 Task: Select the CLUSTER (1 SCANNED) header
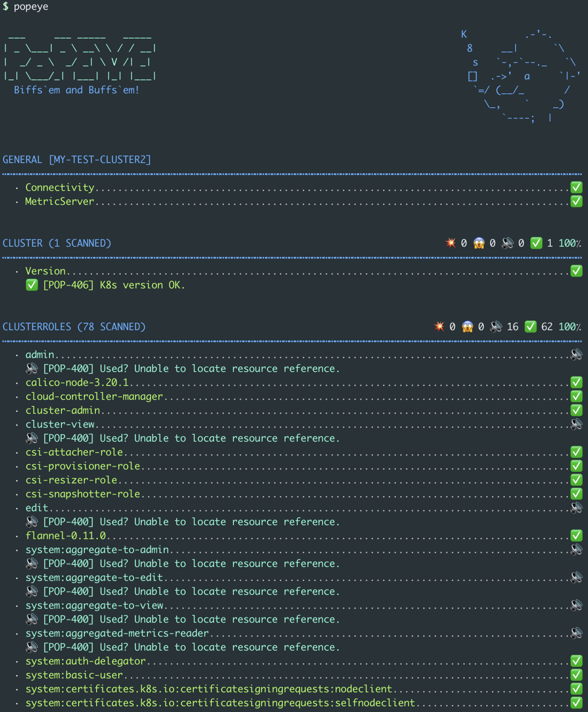[57, 243]
